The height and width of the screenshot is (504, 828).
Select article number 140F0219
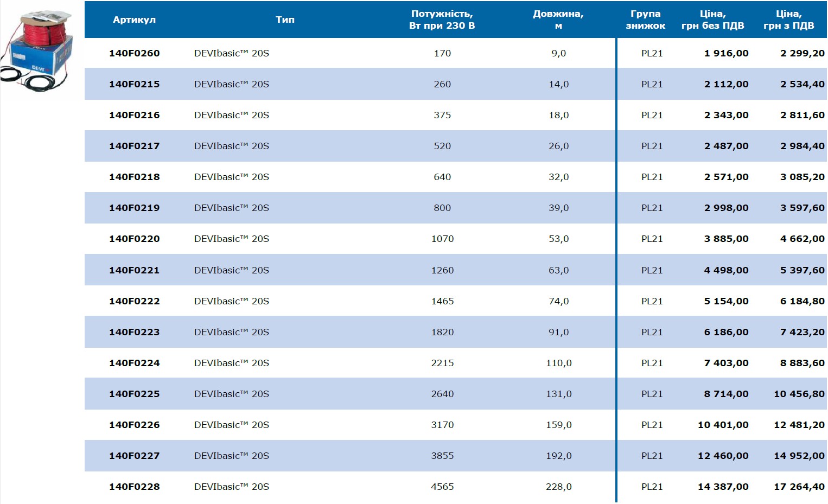(x=135, y=208)
